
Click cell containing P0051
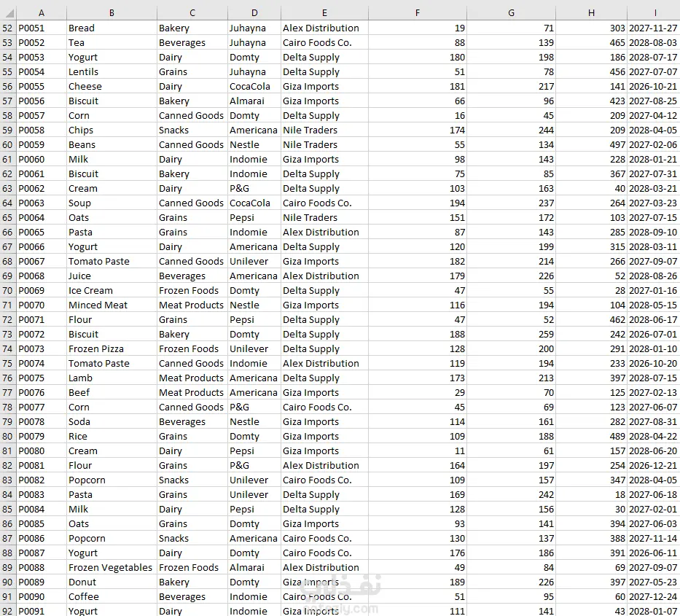coord(42,28)
